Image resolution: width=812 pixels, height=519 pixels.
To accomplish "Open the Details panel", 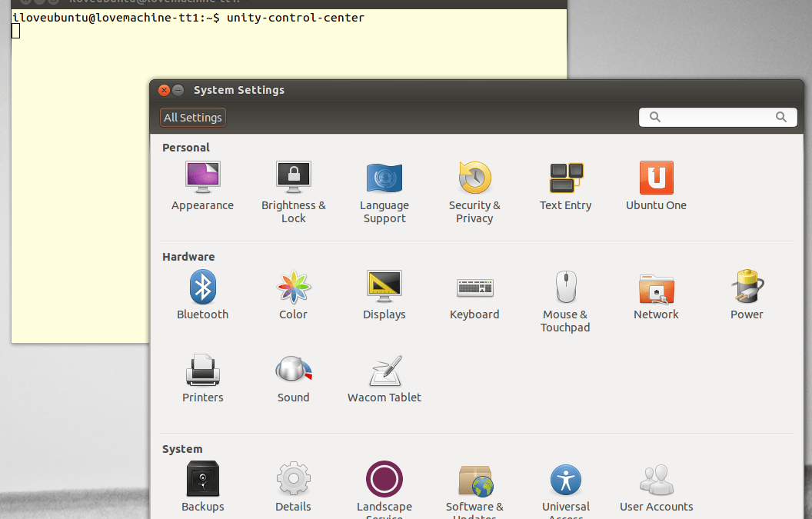I will tap(293, 487).
